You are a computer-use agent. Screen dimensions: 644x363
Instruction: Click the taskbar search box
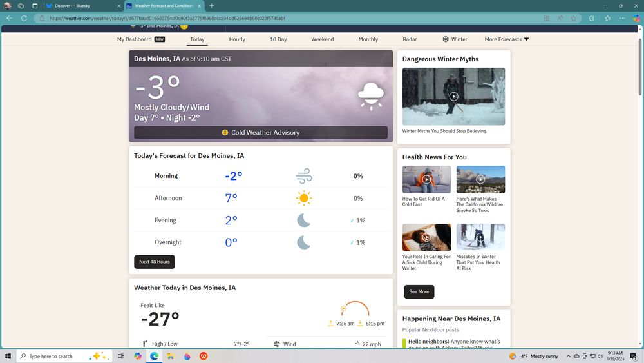click(64, 356)
